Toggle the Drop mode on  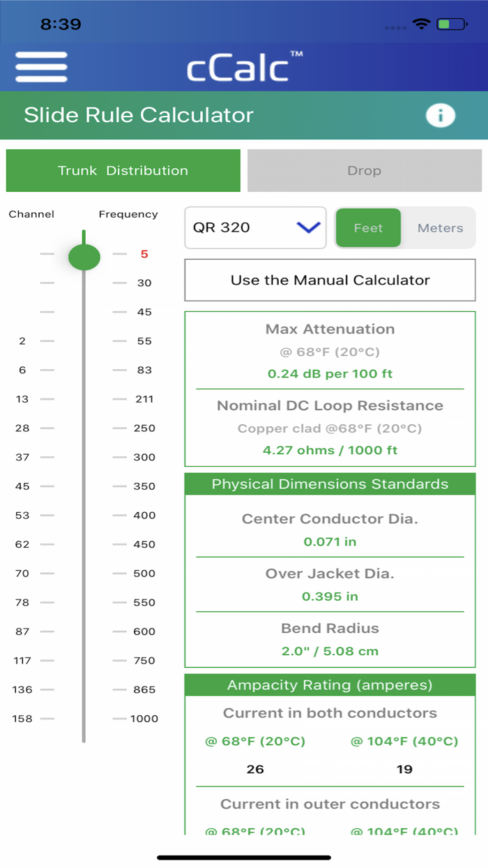coord(364,170)
